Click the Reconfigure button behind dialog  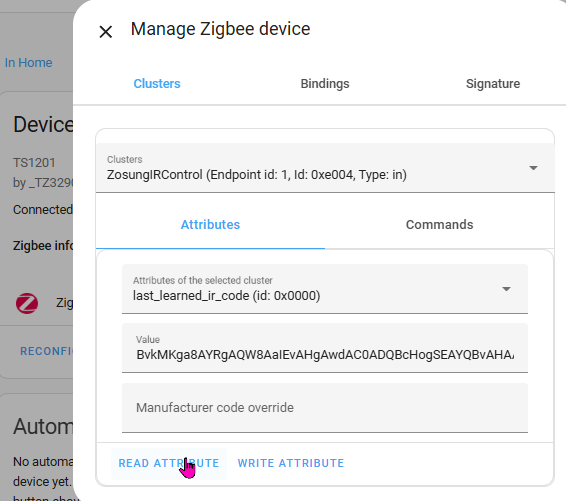pyautogui.click(x=46, y=351)
